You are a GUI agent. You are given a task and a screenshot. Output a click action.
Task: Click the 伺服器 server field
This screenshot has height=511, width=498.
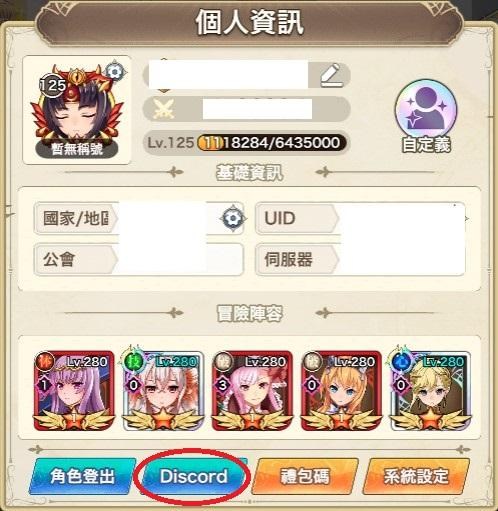coord(360,259)
